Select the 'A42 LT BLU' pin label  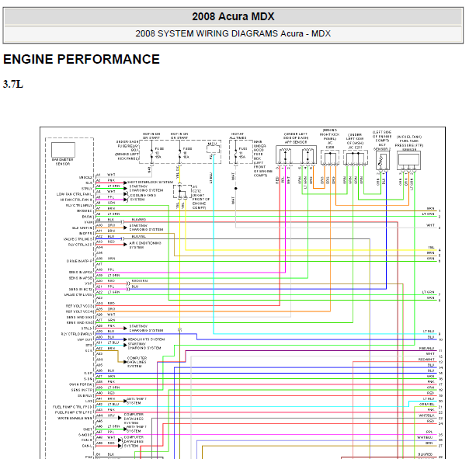107,405
